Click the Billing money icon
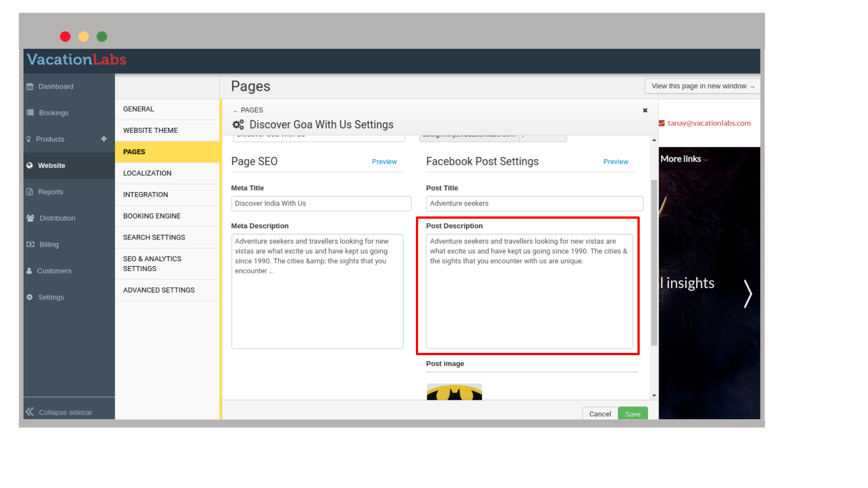The width and height of the screenshot is (868, 488). coord(30,244)
